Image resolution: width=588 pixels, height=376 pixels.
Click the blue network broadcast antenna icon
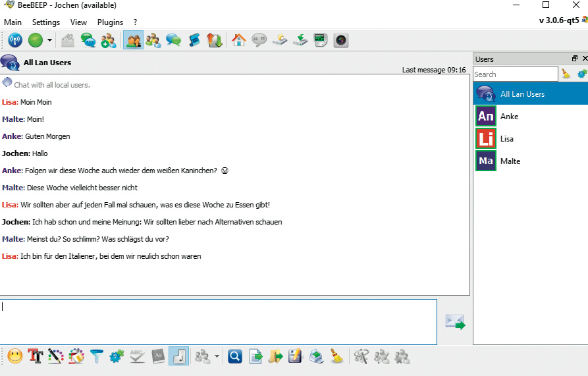(15, 40)
